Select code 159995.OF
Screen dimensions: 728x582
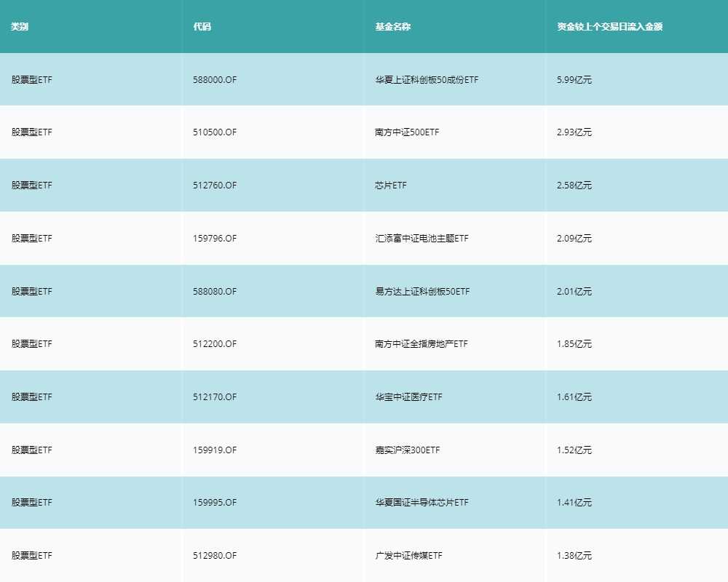coord(215,502)
